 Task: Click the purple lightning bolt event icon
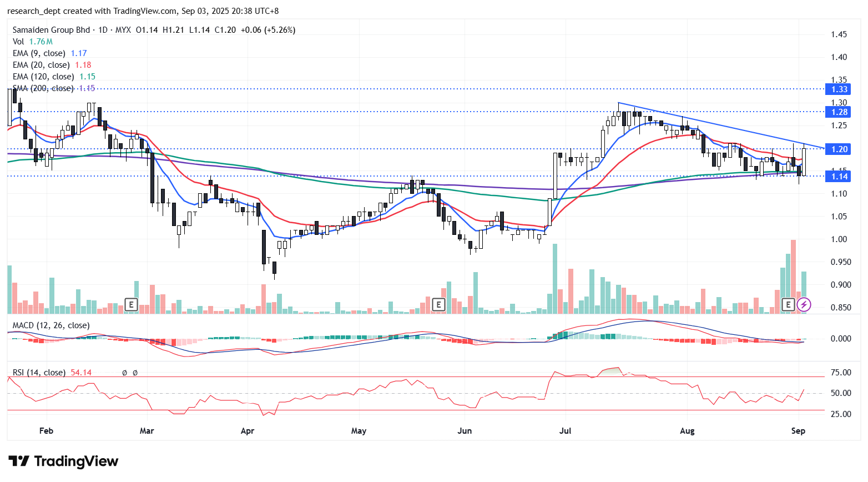(804, 304)
